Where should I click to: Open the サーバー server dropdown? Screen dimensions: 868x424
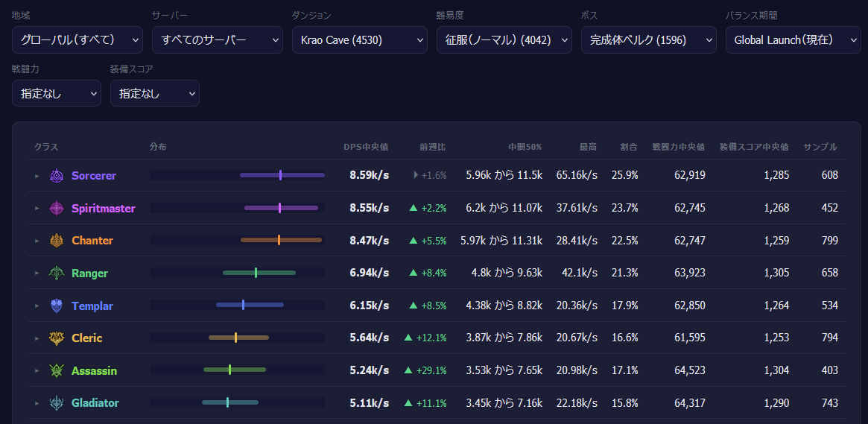pyautogui.click(x=218, y=39)
